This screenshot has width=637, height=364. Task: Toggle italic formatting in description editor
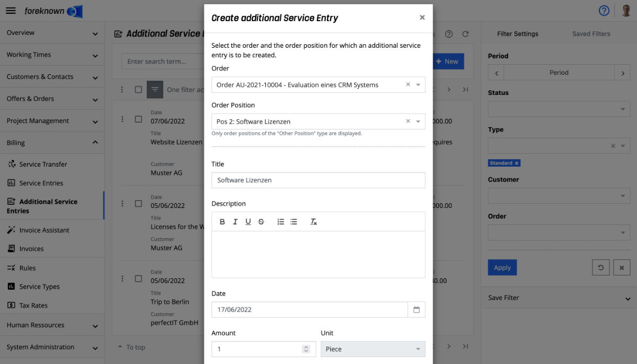pyautogui.click(x=235, y=222)
